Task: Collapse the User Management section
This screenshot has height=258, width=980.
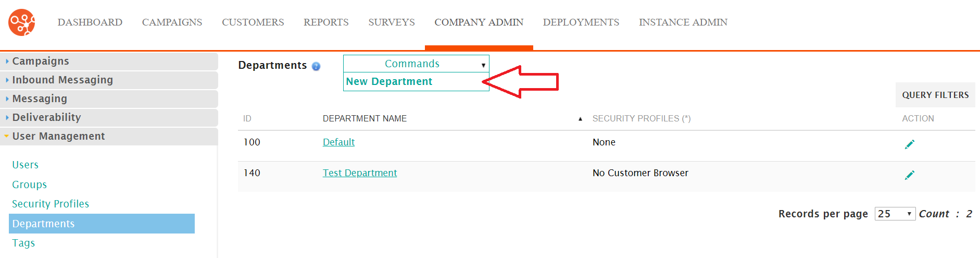Action: [109, 136]
